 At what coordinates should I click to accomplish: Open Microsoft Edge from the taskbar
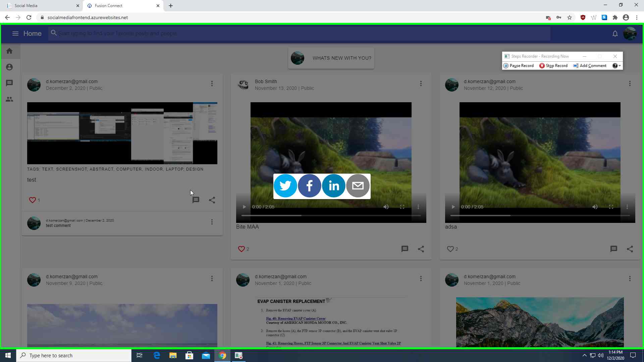coord(157,355)
